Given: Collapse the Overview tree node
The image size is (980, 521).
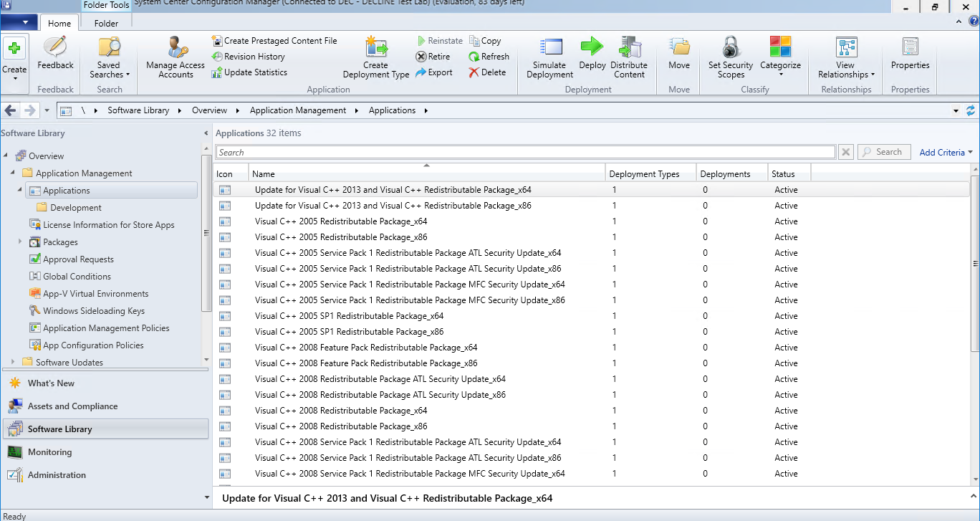Looking at the screenshot, I should point(6,156).
